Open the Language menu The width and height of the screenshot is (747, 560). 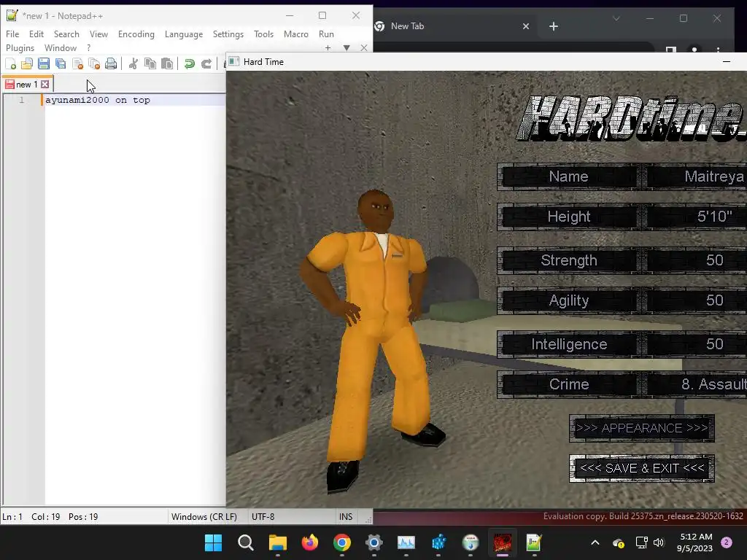pyautogui.click(x=184, y=34)
